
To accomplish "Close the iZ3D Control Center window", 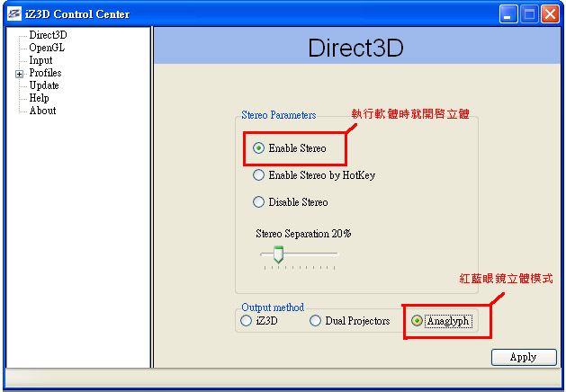I will tap(550, 14).
